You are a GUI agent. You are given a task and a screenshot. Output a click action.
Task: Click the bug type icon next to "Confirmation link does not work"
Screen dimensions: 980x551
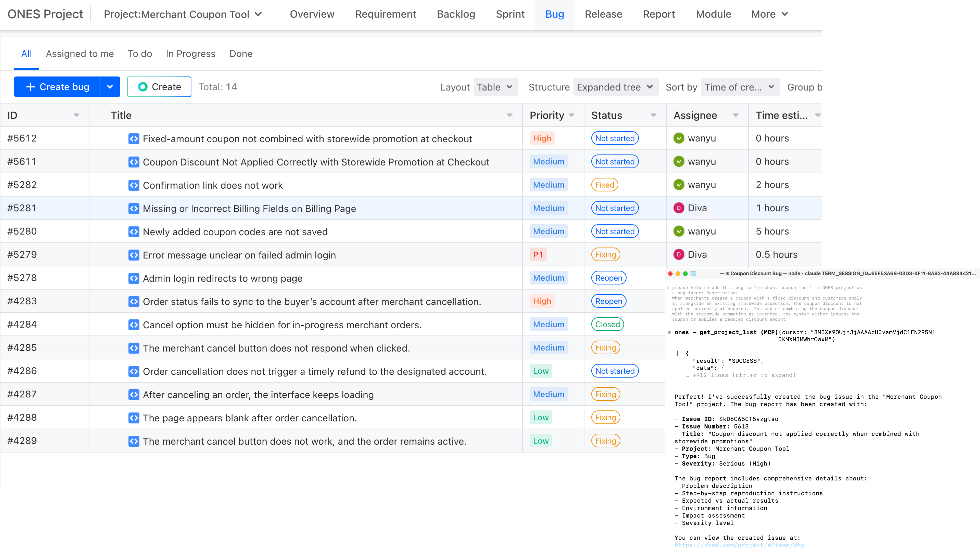[x=133, y=185]
